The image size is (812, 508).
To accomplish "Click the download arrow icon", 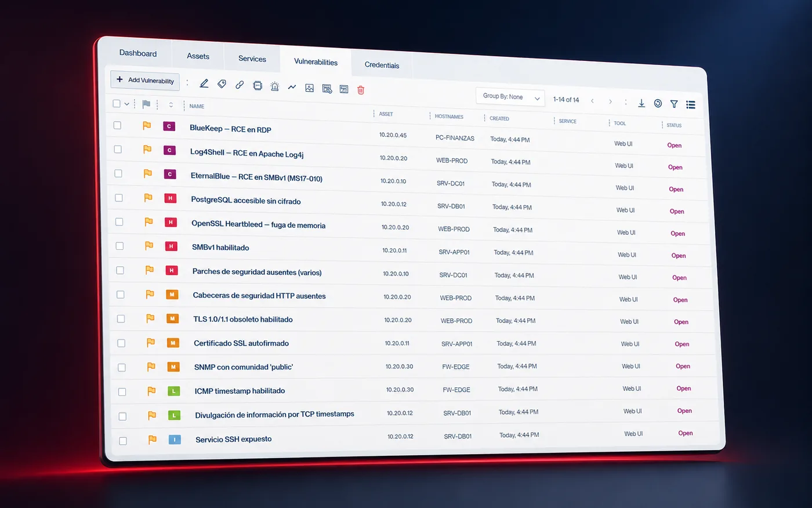I will pos(641,103).
